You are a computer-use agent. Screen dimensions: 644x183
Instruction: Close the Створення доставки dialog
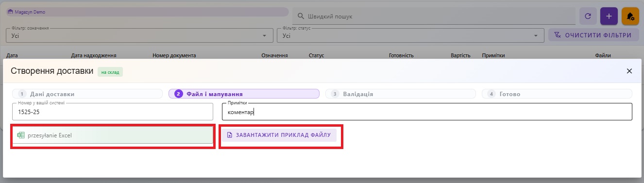click(629, 71)
